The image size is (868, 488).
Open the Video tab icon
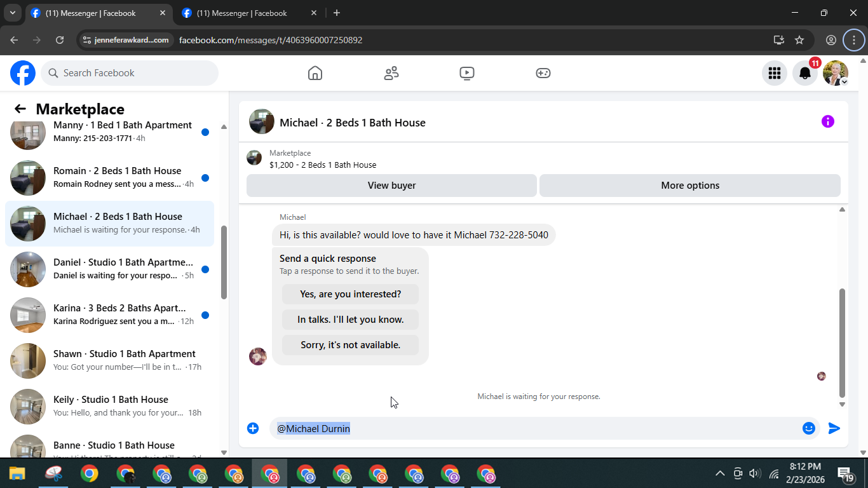[x=467, y=73]
